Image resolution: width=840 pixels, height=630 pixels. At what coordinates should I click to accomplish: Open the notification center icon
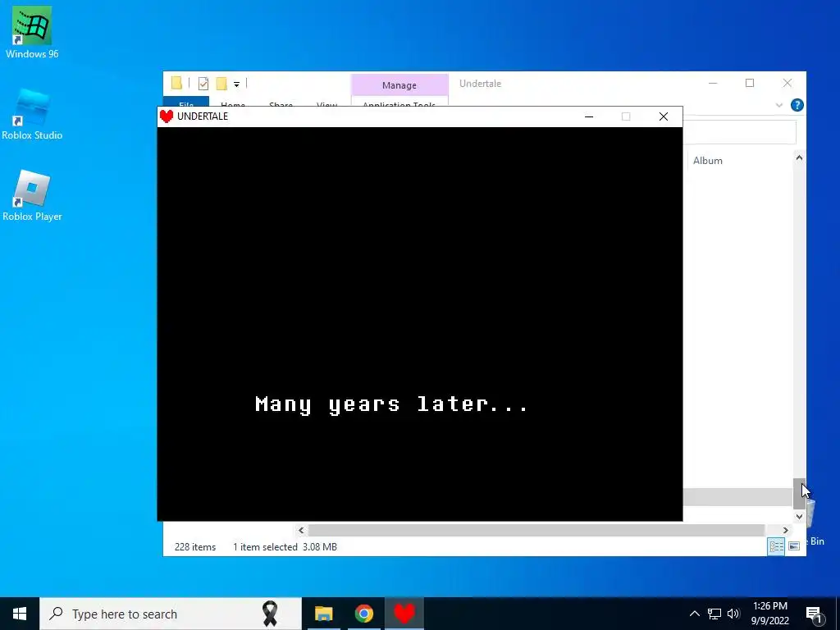[814, 614]
